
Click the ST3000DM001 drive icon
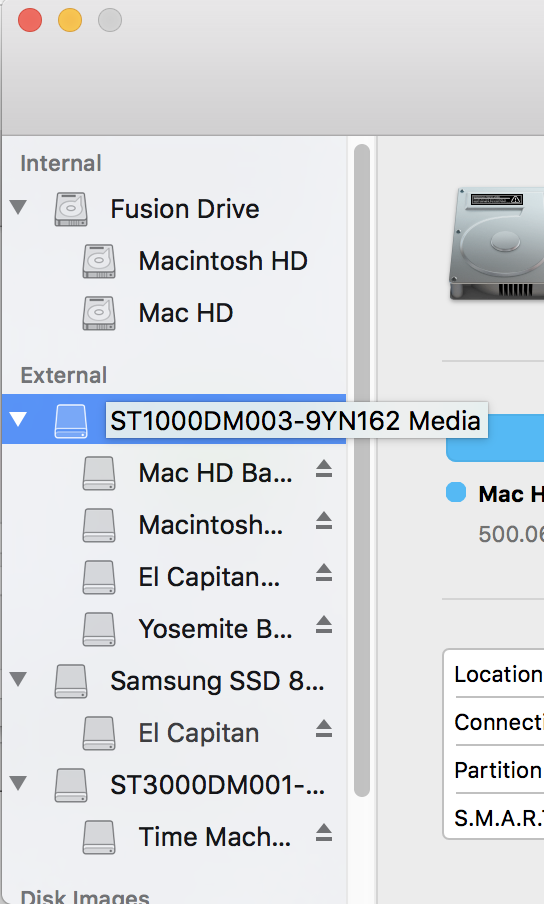click(x=71, y=785)
